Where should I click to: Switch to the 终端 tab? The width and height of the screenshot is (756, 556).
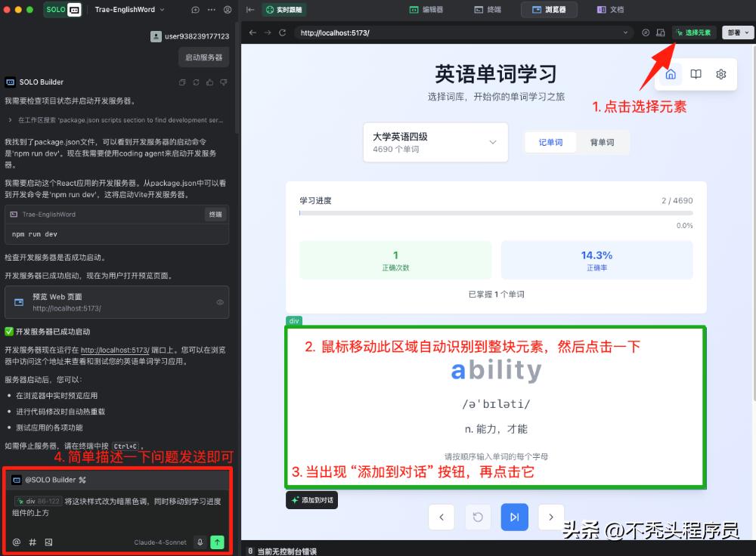pyautogui.click(x=488, y=10)
